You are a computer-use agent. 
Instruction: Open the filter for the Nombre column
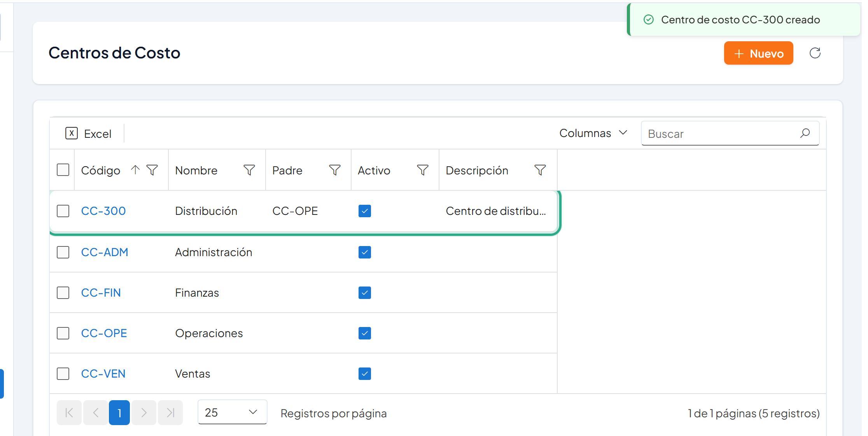[249, 170]
